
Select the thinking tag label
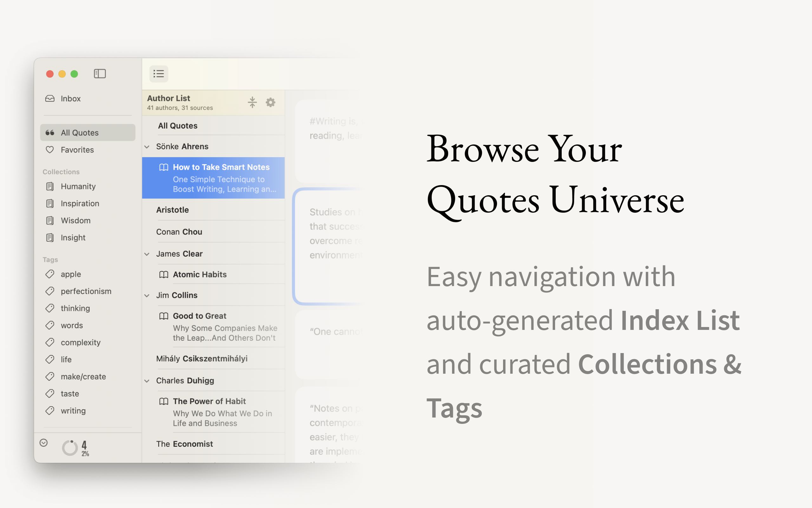(x=75, y=308)
